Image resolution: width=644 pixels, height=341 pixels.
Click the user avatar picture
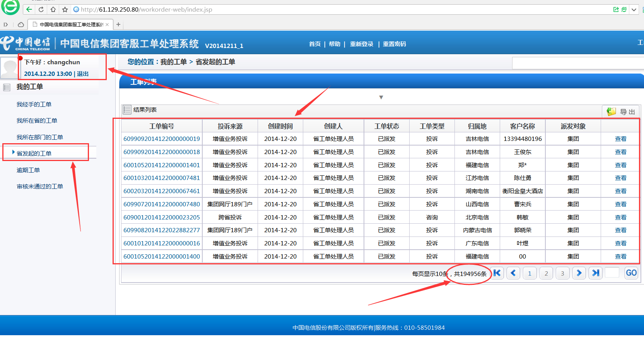click(9, 68)
